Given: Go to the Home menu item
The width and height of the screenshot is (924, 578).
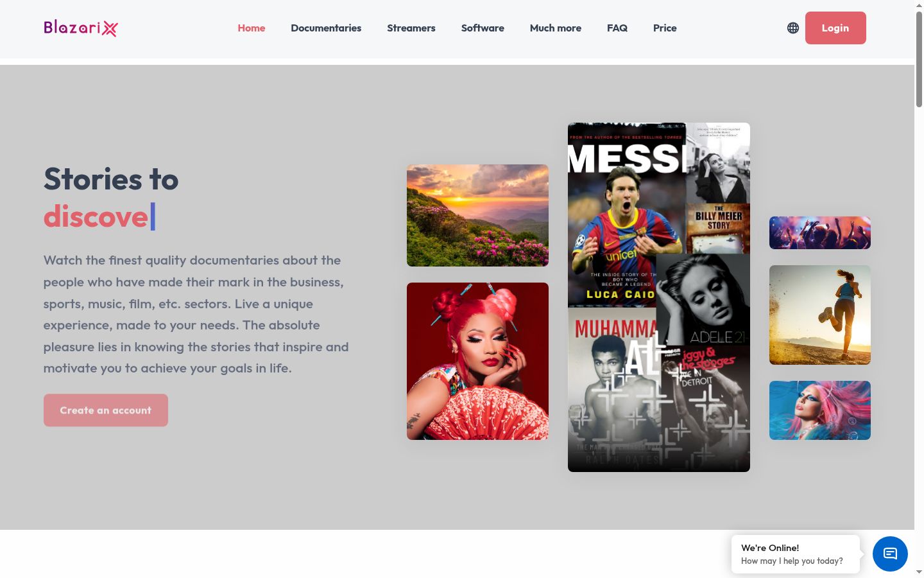Looking at the screenshot, I should [x=252, y=28].
